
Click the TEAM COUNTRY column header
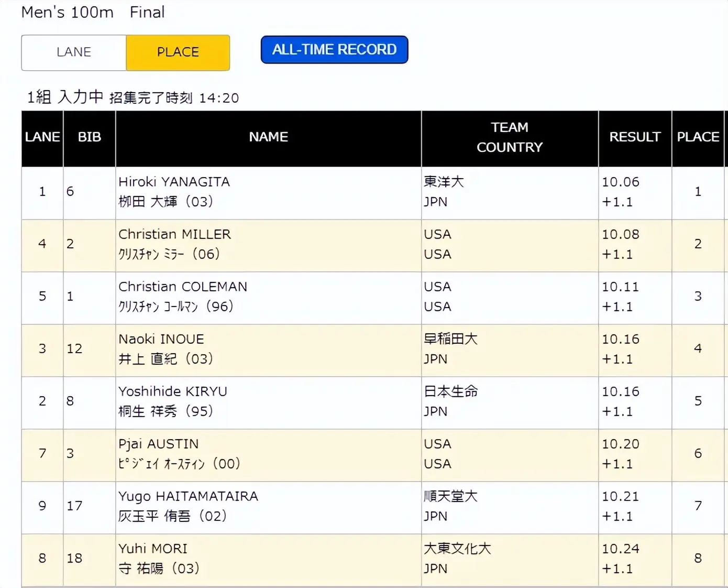510,137
